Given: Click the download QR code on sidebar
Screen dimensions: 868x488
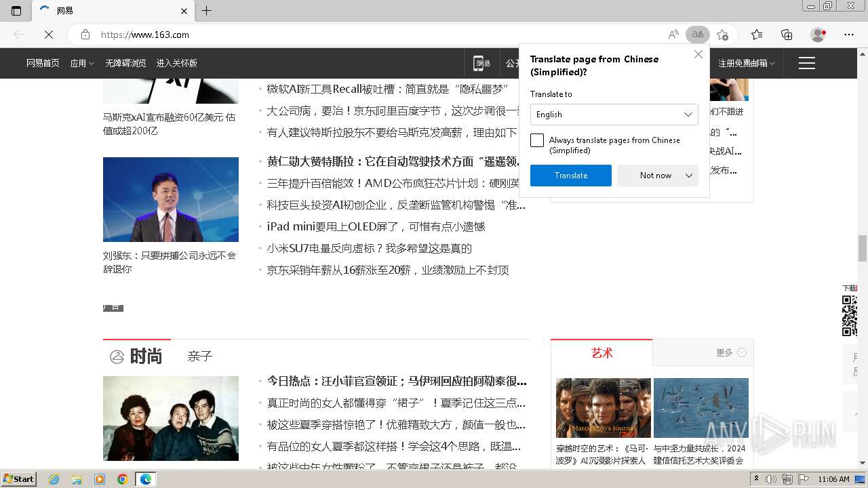Looking at the screenshot, I should pyautogui.click(x=849, y=316).
